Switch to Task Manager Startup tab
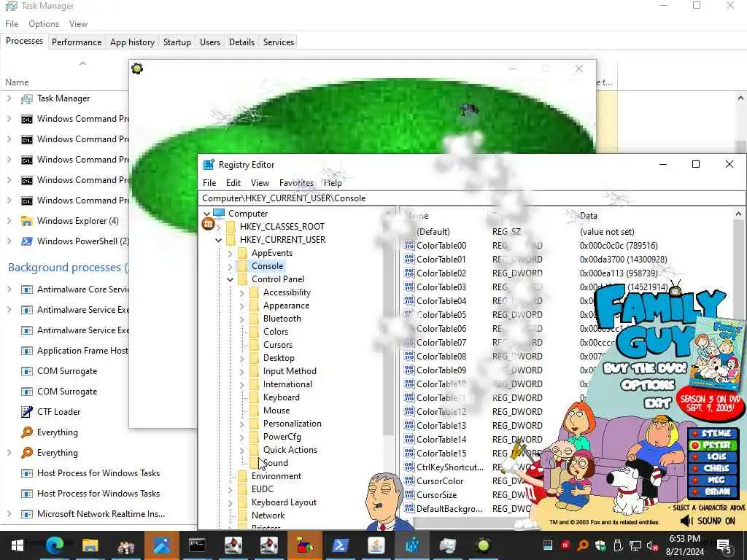This screenshot has width=747, height=560. coord(177,42)
